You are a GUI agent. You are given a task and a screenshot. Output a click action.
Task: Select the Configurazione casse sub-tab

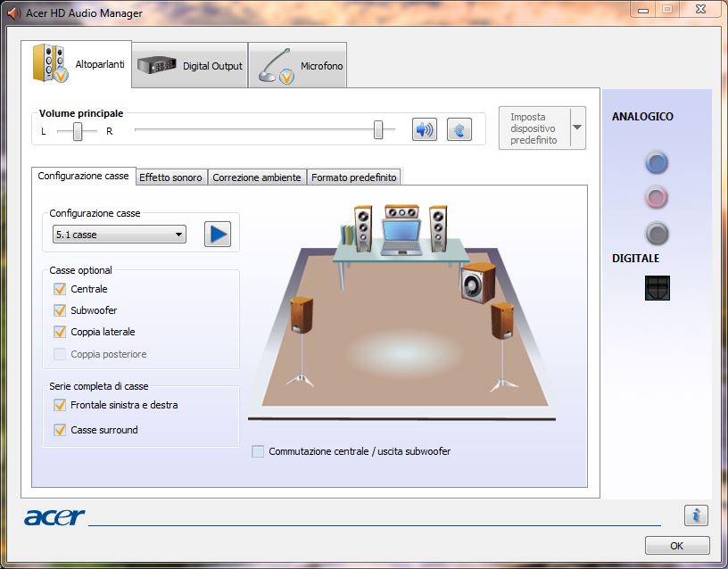pyautogui.click(x=84, y=176)
